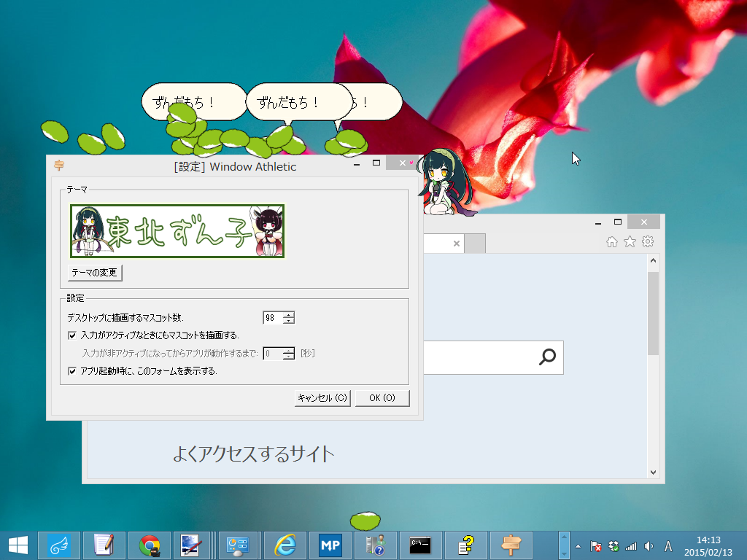
Task: Launch Chrome from the taskbar
Action: (150, 545)
